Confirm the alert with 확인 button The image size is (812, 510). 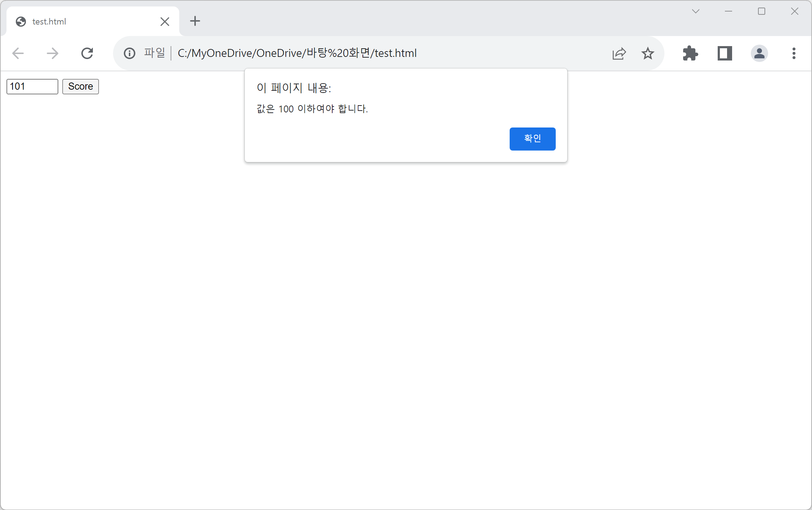click(x=532, y=139)
